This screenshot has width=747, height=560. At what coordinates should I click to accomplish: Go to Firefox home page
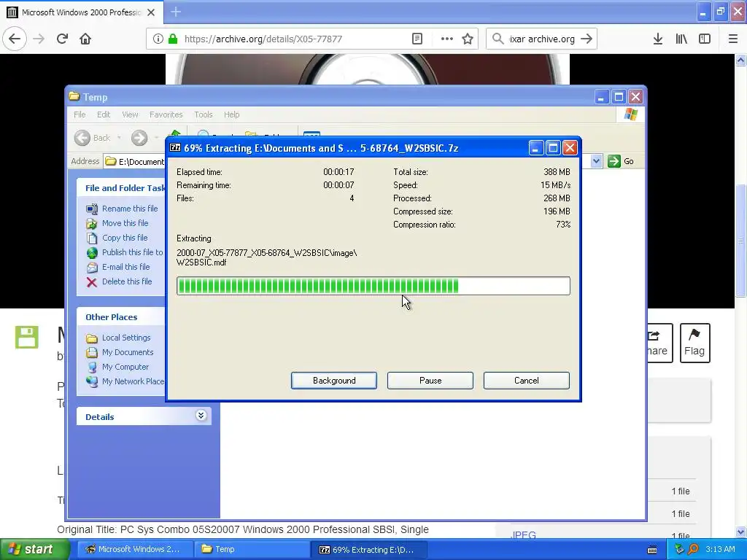click(85, 39)
